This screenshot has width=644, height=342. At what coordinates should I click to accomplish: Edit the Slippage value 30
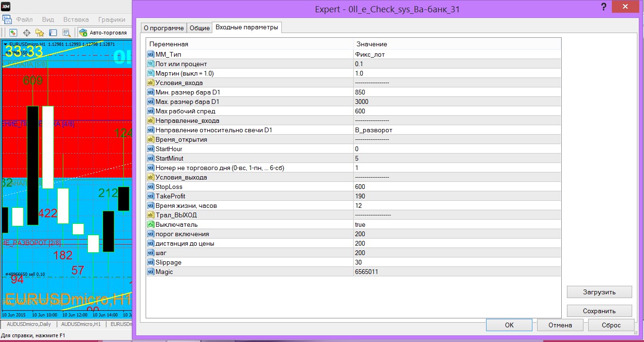[x=457, y=262]
